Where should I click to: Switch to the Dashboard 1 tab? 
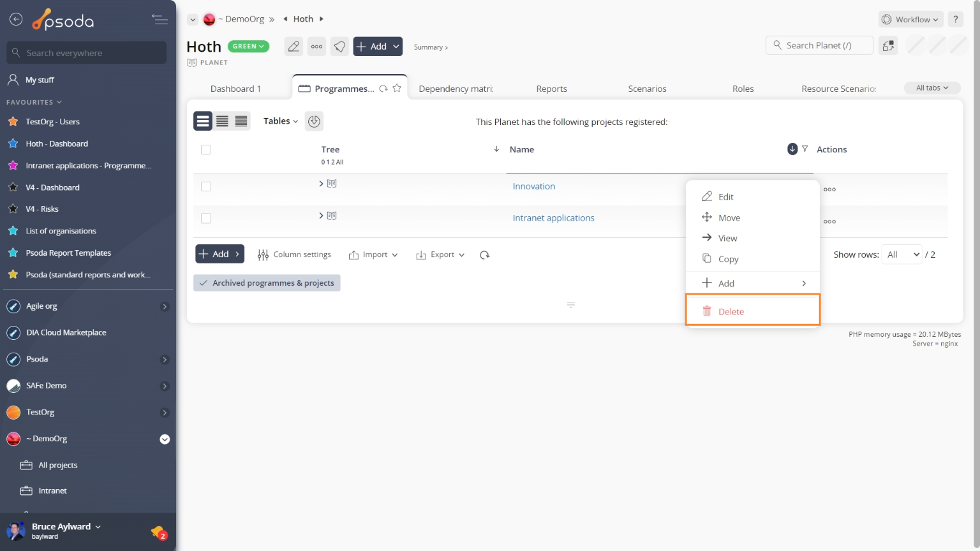point(235,89)
